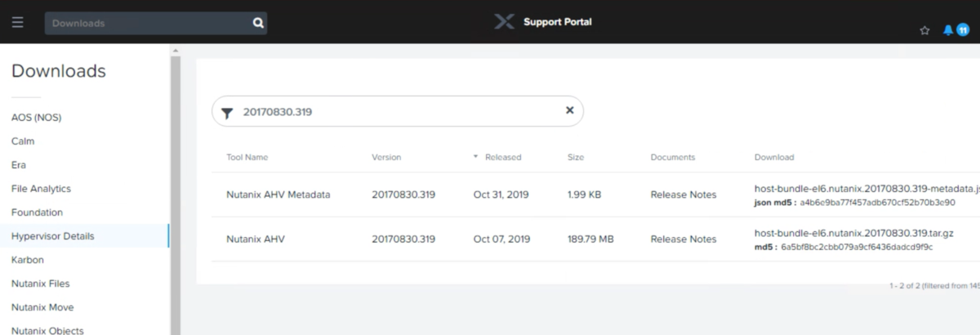Click sidebar scrollbar up arrow
The width and height of the screenshot is (980, 335).
[175, 51]
